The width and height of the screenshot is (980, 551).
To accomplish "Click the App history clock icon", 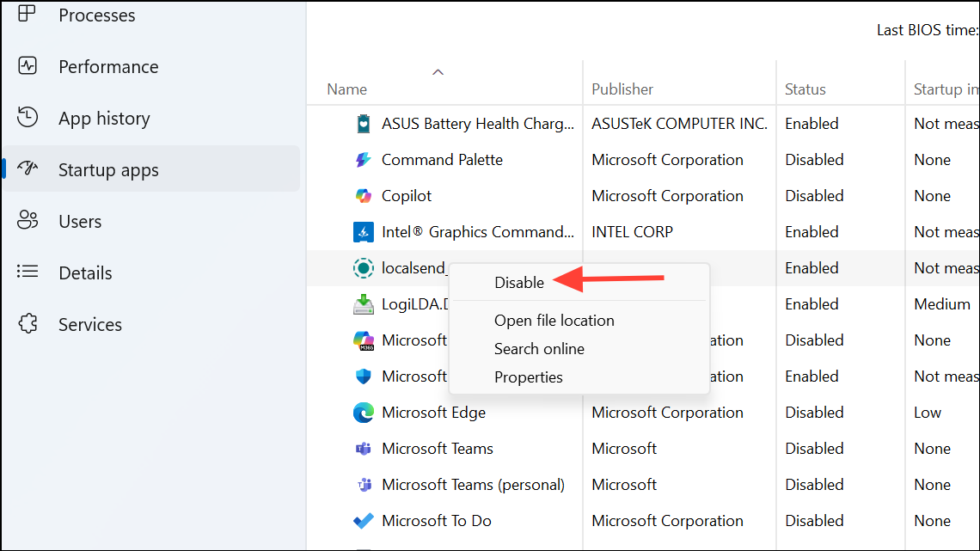I will pos(28,117).
